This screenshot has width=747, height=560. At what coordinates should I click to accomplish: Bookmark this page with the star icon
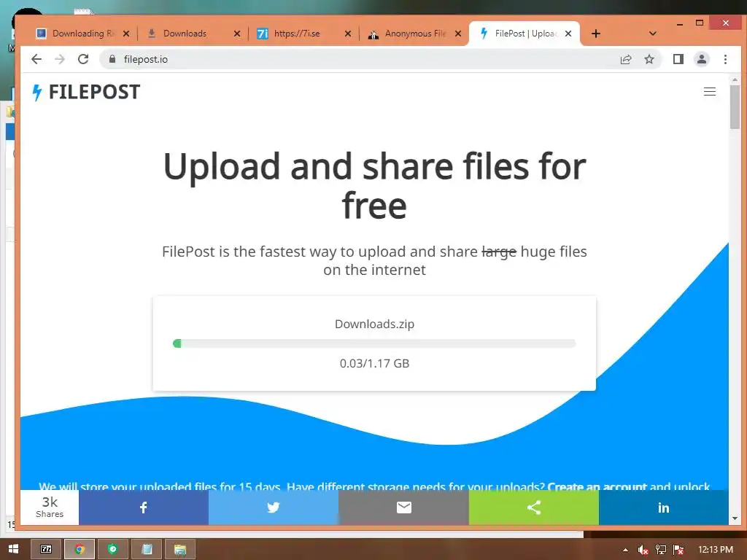point(649,59)
